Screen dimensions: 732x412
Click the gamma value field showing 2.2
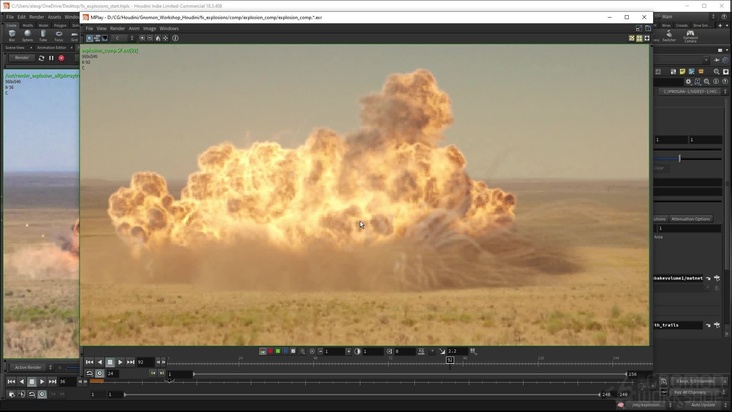pos(457,351)
